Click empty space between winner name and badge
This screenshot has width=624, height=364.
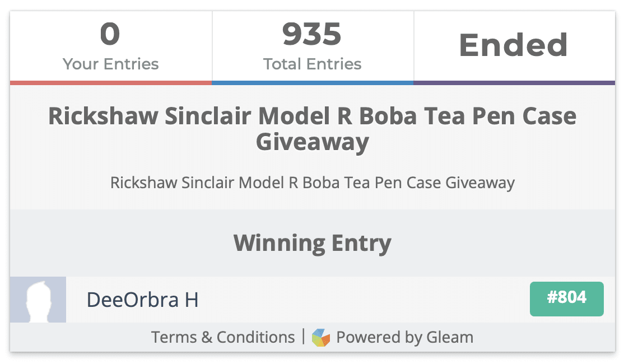pos(364,300)
